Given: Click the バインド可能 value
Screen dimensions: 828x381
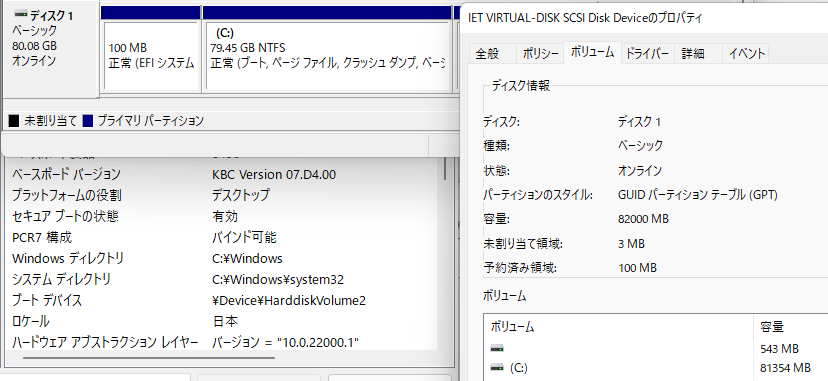Looking at the screenshot, I should (244, 237).
